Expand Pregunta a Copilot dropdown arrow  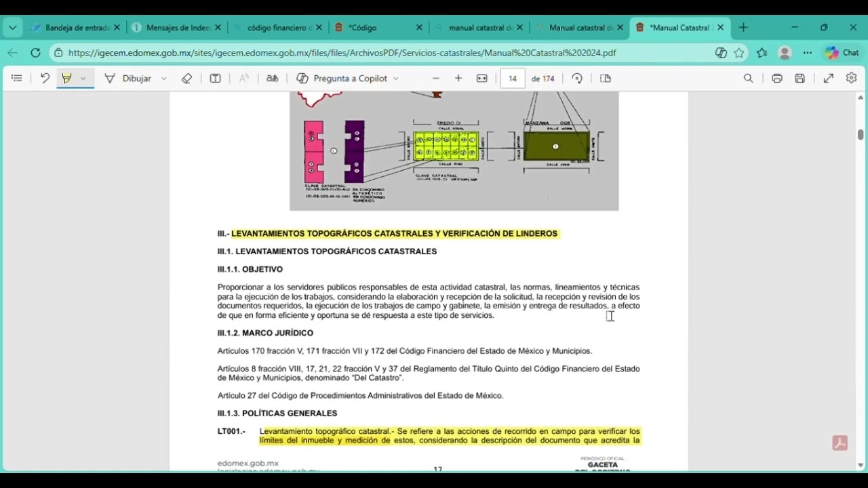point(396,79)
